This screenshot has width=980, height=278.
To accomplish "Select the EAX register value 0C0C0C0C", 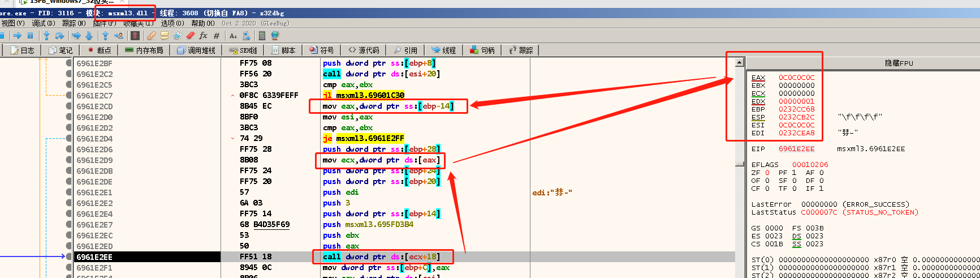I will tap(797, 78).
